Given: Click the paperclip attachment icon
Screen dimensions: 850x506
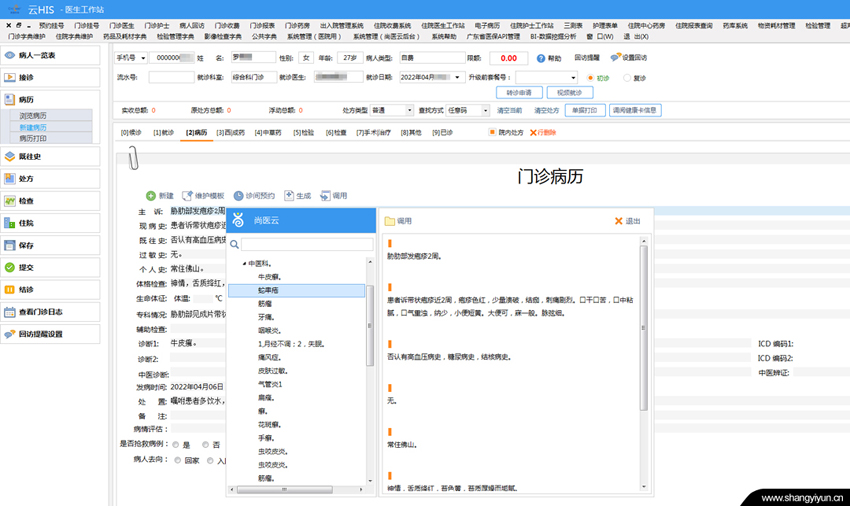Looking at the screenshot, I should coord(133,158).
